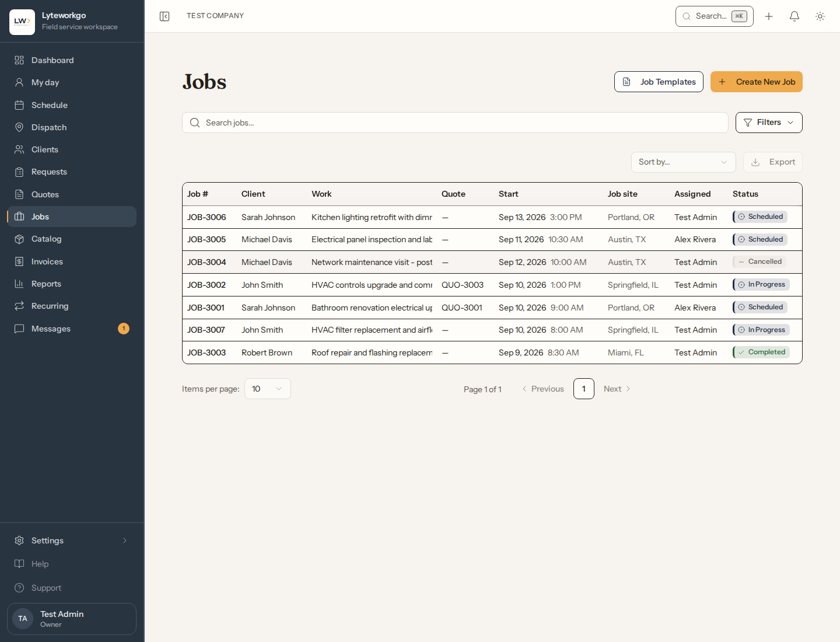Click quote QUO-3001 link
The width and height of the screenshot is (840, 642).
point(462,308)
